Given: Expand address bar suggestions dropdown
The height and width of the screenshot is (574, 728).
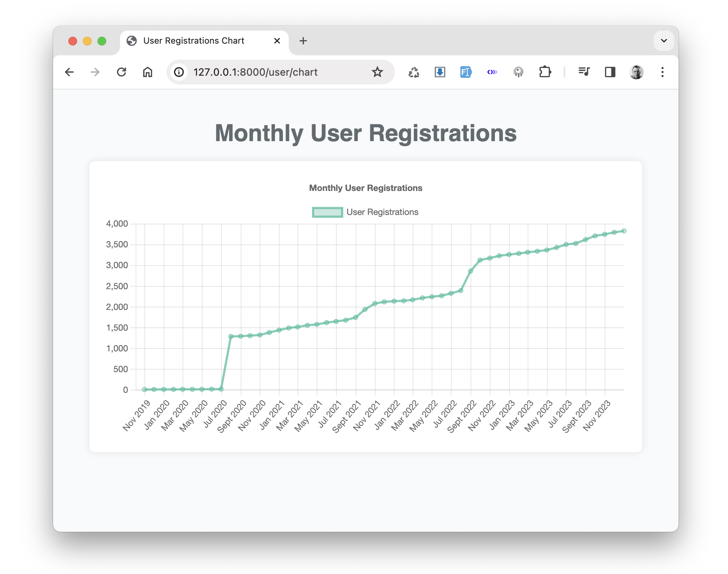Looking at the screenshot, I should (664, 40).
